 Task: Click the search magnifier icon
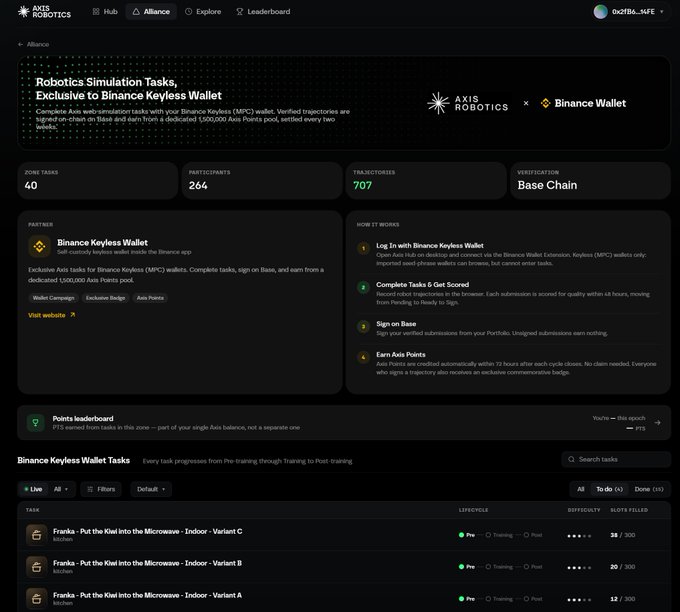(572, 459)
